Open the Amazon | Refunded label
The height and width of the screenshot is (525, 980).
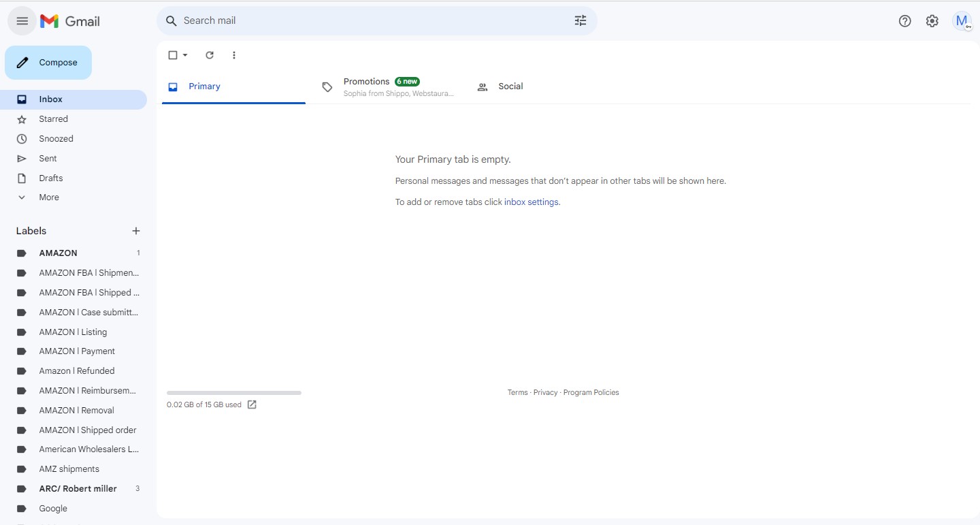pos(73,371)
